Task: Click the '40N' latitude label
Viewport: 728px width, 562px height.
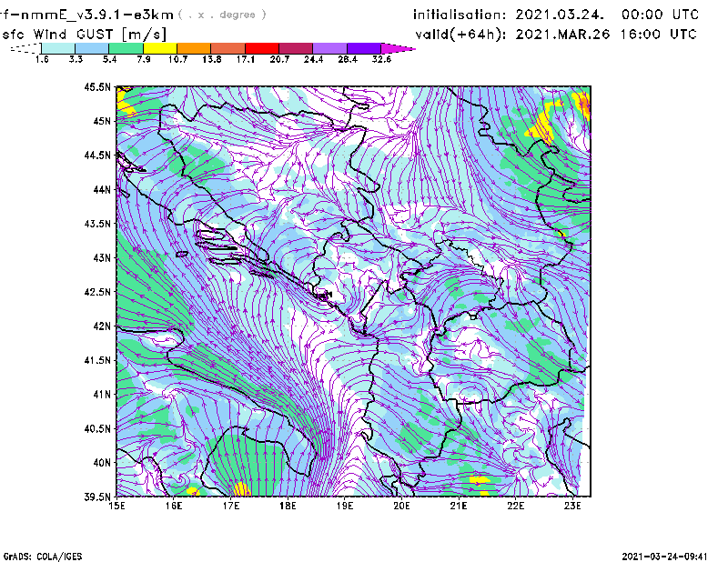Action: pyautogui.click(x=102, y=463)
